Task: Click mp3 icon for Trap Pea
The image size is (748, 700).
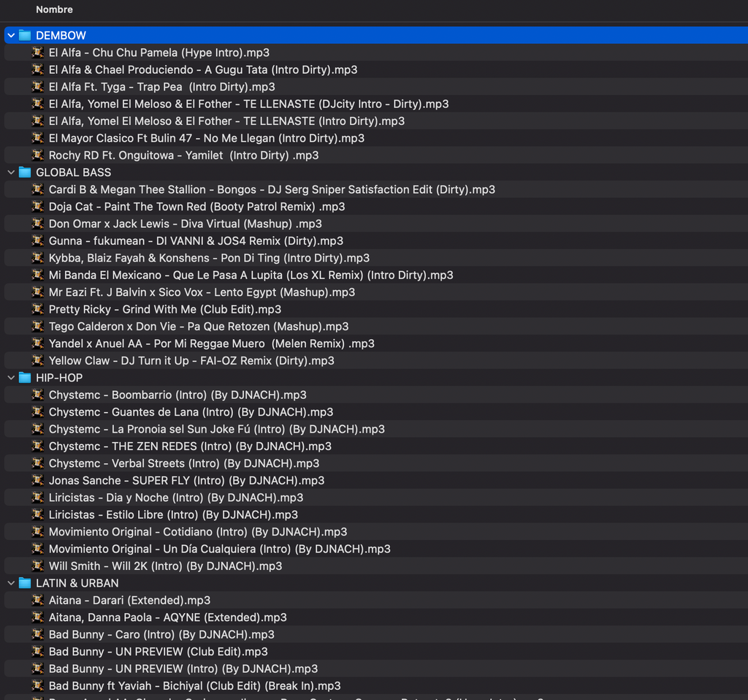Action: click(x=38, y=87)
